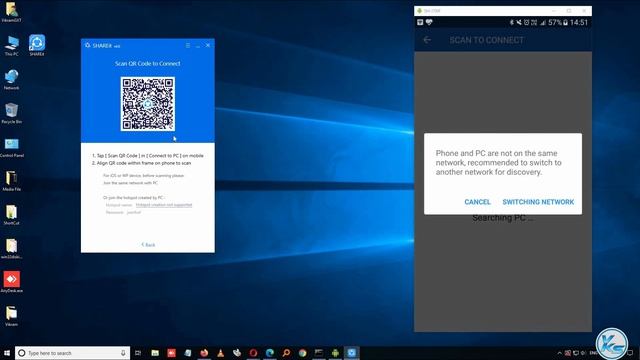The width and height of the screenshot is (640, 360).
Task: Open the AnyDesk.exe desktop icon
Action: pyautogui.click(x=11, y=282)
